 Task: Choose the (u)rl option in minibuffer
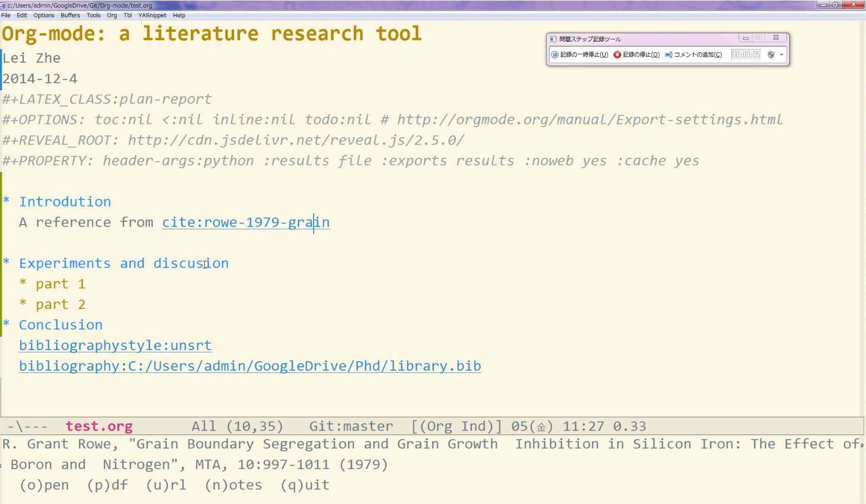(x=166, y=485)
